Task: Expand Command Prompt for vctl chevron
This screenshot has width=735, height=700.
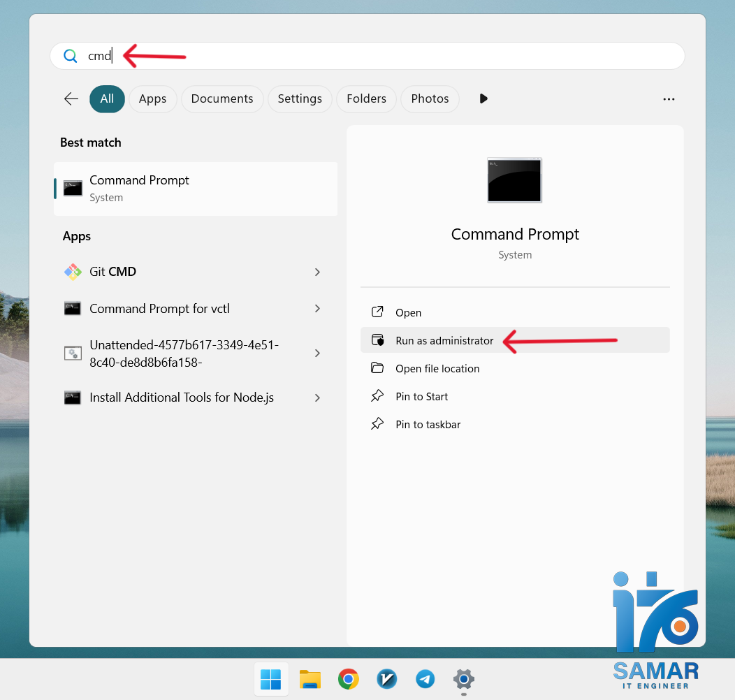Action: pyautogui.click(x=317, y=309)
